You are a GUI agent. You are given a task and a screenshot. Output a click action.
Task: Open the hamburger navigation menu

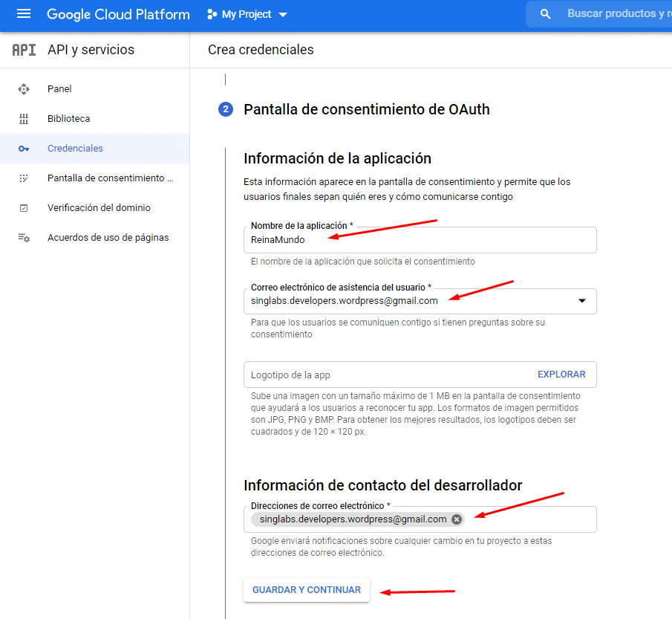[24, 14]
